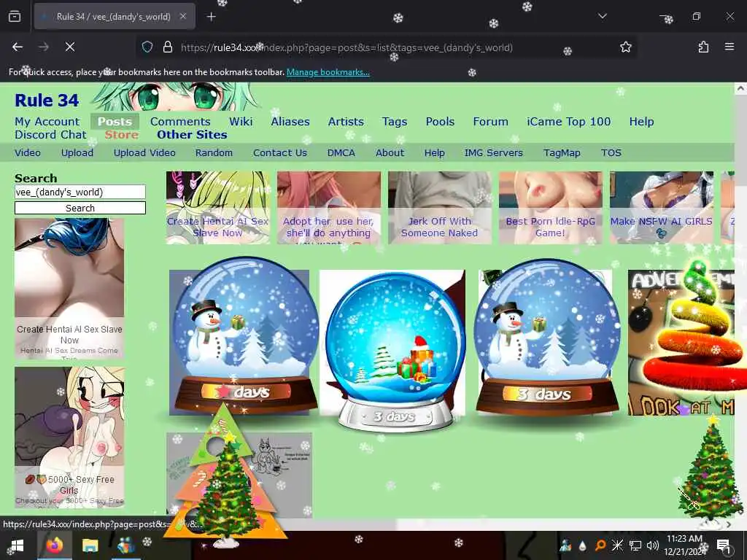747x560 pixels.
Task: Click Help next to IMG Servers
Action: [x=435, y=153]
